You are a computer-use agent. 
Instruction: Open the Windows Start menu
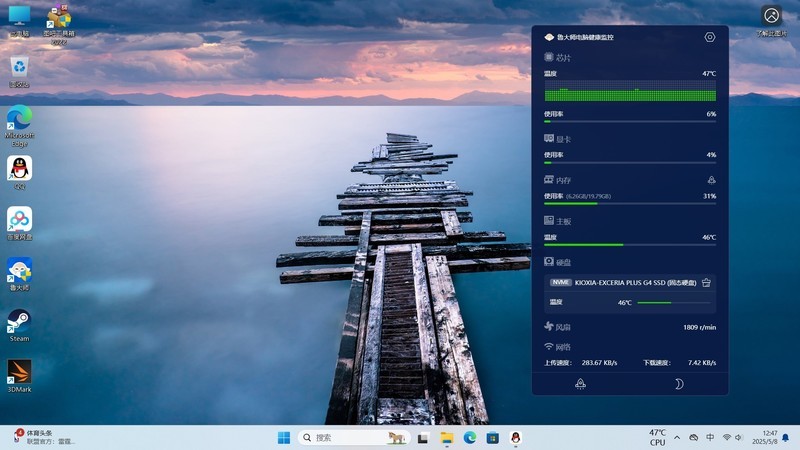tap(284, 438)
